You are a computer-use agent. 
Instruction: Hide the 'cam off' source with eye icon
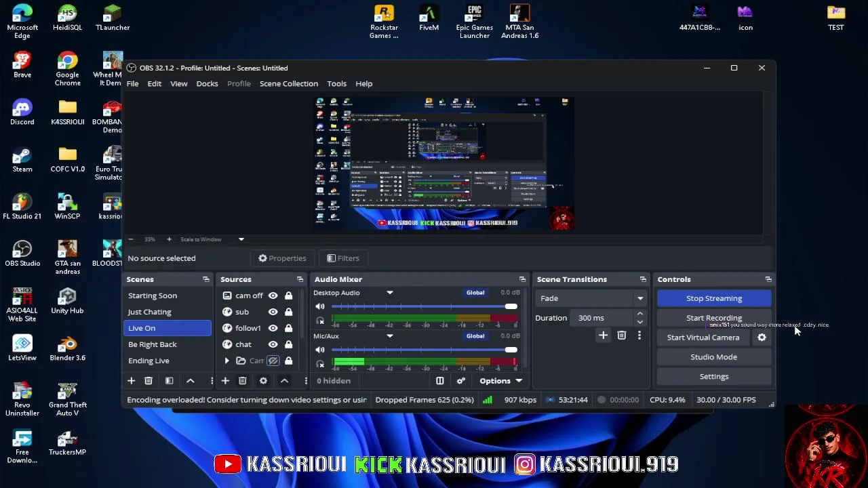[x=273, y=296]
